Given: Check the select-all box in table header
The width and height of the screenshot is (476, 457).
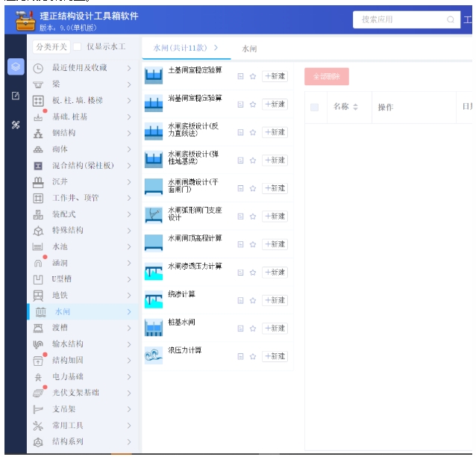Looking at the screenshot, I should coord(314,108).
